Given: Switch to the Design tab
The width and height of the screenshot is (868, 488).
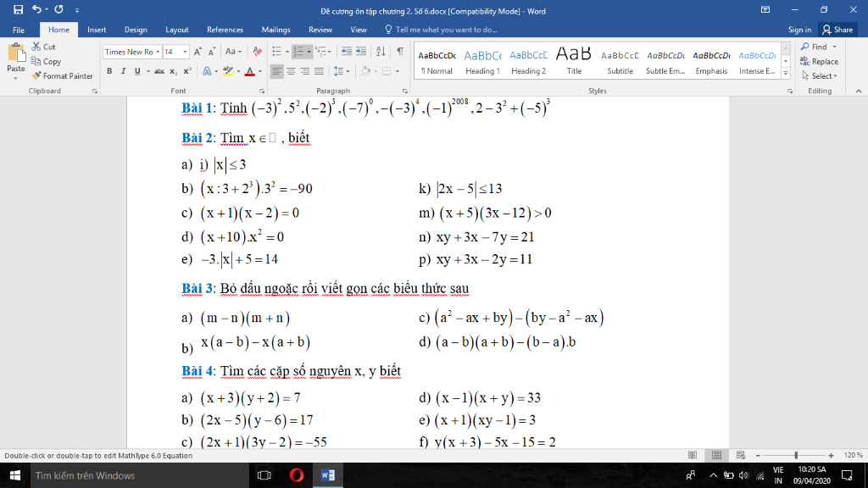Looking at the screenshot, I should point(136,30).
